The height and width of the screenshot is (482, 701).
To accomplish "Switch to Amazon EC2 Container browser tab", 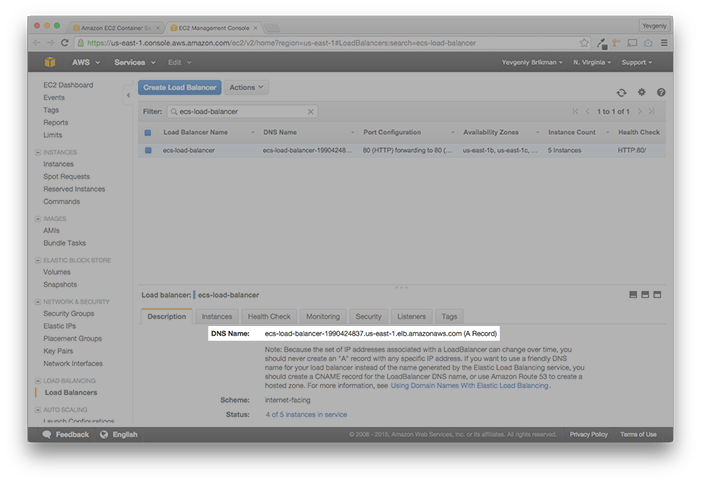I will [x=115, y=28].
